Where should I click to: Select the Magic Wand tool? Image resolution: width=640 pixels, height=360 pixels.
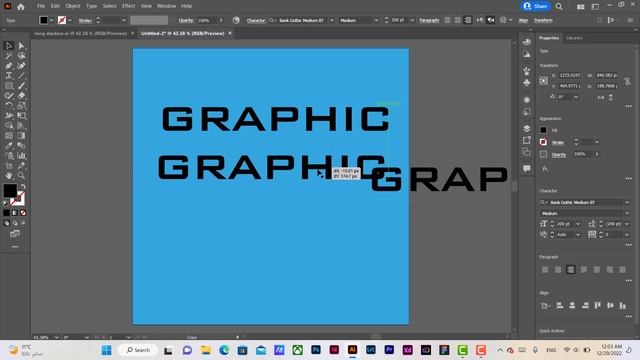[x=9, y=56]
